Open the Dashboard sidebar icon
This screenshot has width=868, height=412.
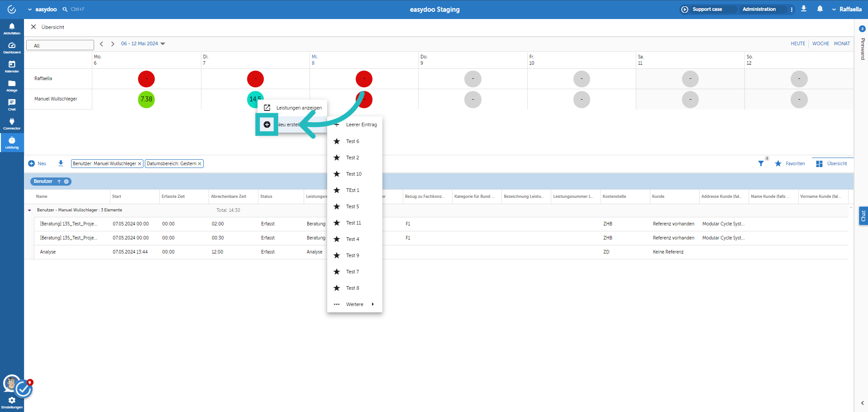click(12, 48)
